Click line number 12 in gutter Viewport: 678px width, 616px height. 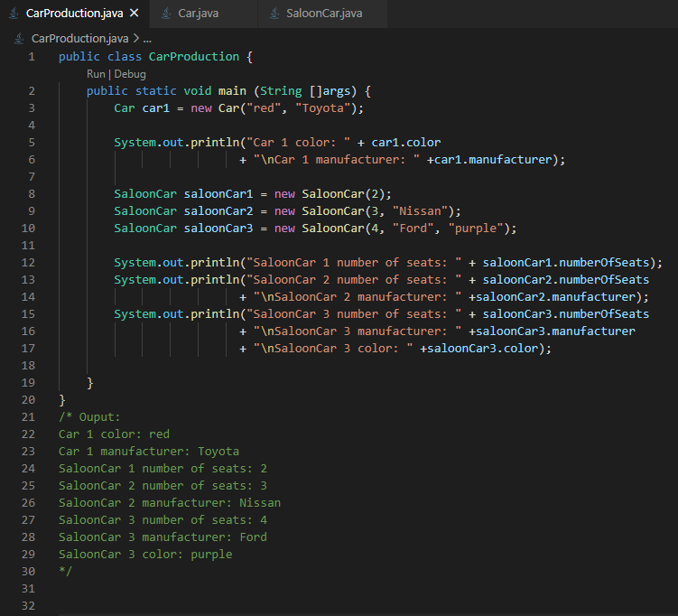point(28,263)
